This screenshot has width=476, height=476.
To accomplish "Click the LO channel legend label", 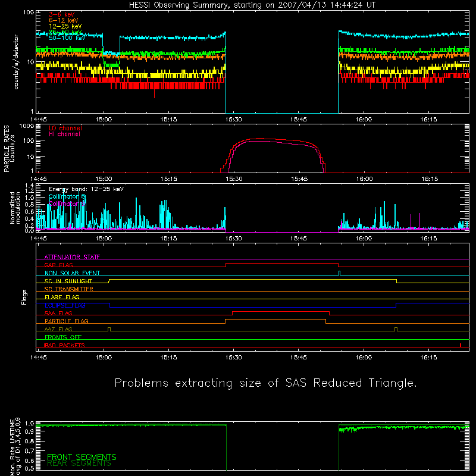I will [x=65, y=128].
